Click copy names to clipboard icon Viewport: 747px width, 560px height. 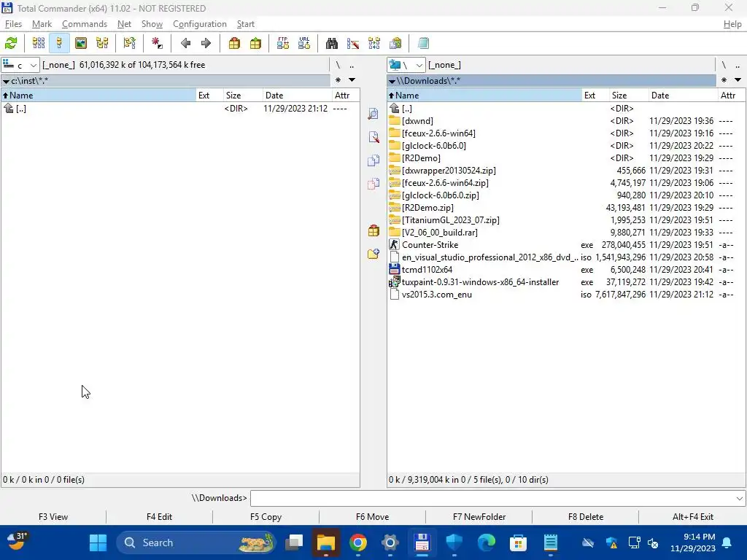coord(395,43)
